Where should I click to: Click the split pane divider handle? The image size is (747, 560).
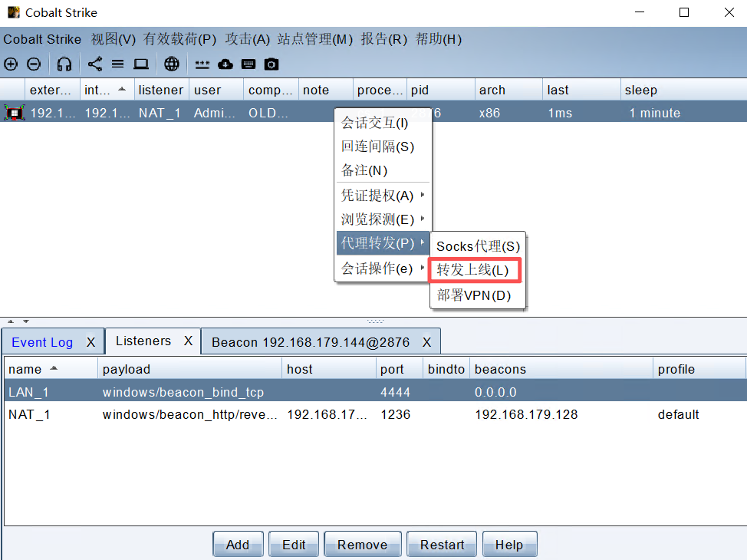point(375,321)
